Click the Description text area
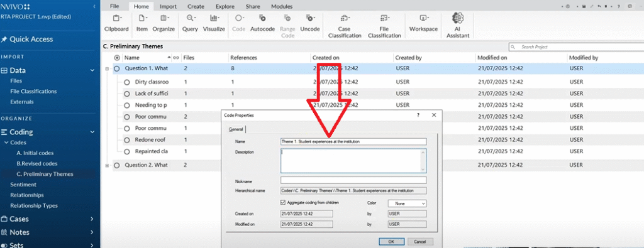 click(x=353, y=161)
